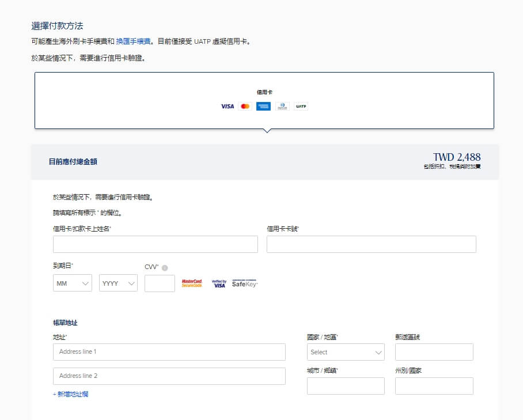Click the CVV input box
The width and height of the screenshot is (523, 420).
click(160, 283)
